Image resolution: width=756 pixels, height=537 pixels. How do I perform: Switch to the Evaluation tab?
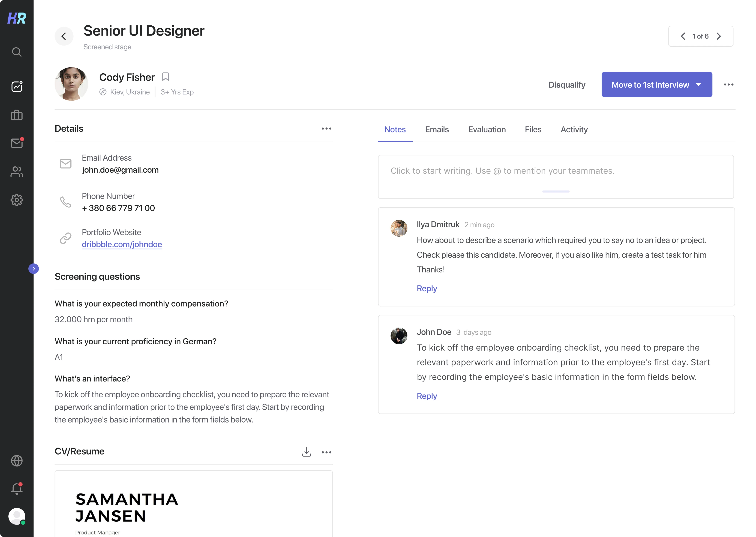tap(487, 129)
